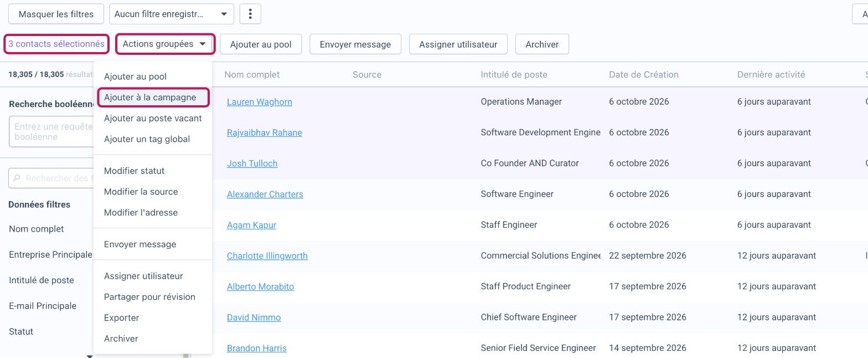Open the Statut filter
868x358 pixels.
coord(21,331)
